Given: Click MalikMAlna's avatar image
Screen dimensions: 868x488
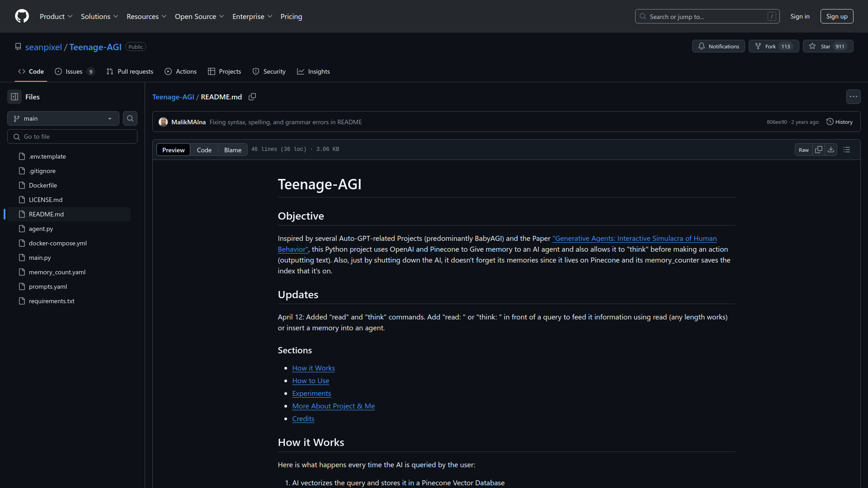Looking at the screenshot, I should 163,122.
